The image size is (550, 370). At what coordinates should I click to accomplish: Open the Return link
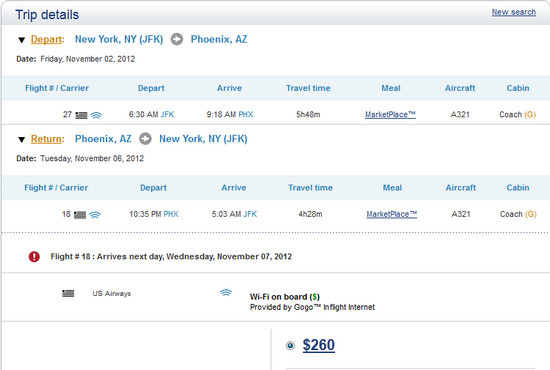[x=46, y=139]
